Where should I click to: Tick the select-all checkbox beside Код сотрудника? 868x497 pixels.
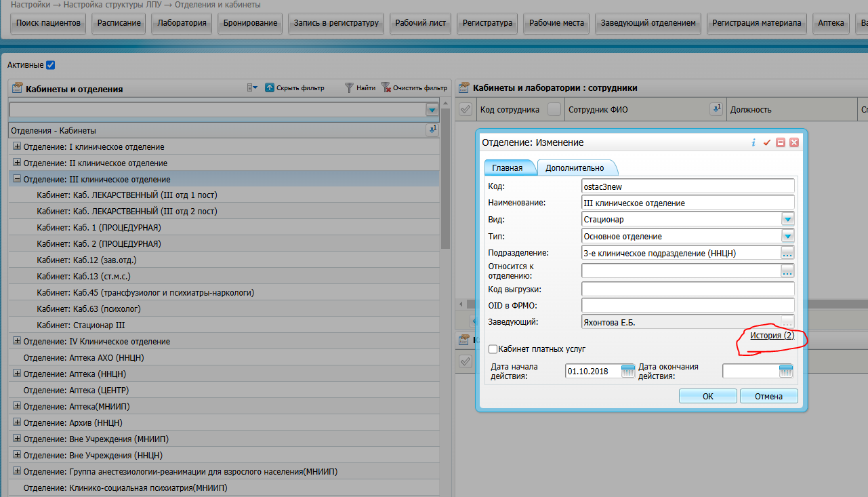click(466, 109)
